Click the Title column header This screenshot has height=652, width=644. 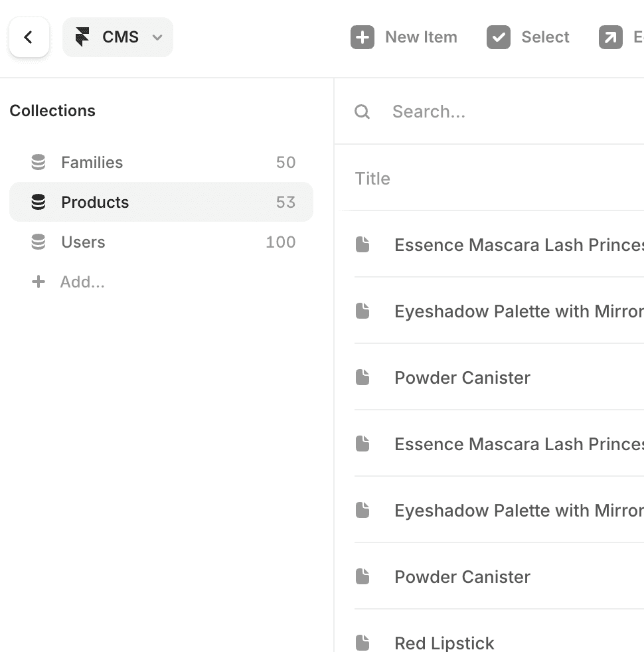[372, 179]
